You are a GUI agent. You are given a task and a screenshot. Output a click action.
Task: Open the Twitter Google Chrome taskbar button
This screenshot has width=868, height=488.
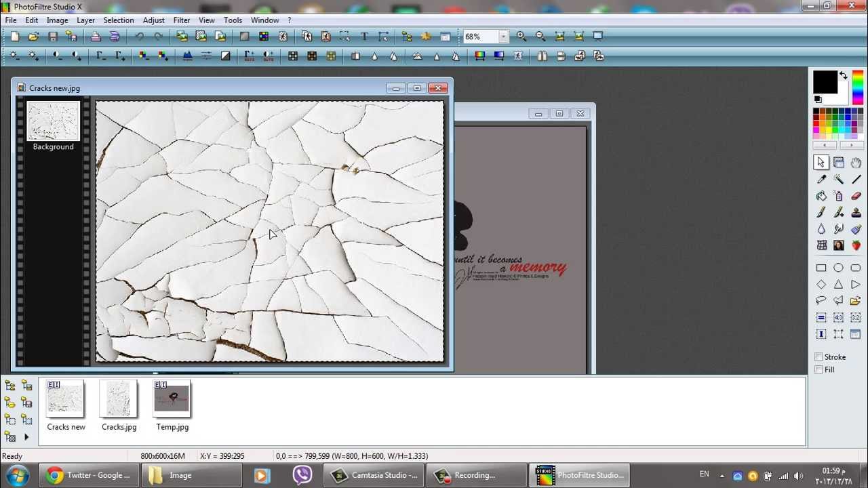coord(88,475)
